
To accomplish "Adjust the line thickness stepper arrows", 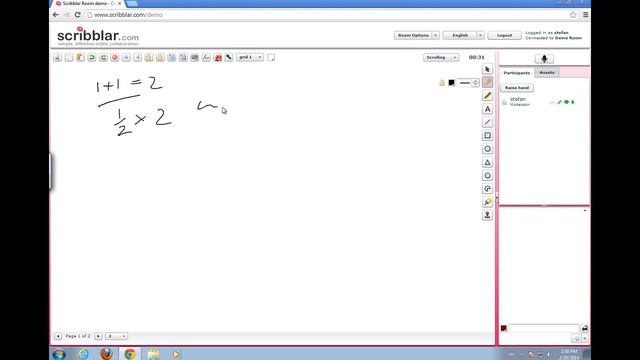I will (475, 83).
